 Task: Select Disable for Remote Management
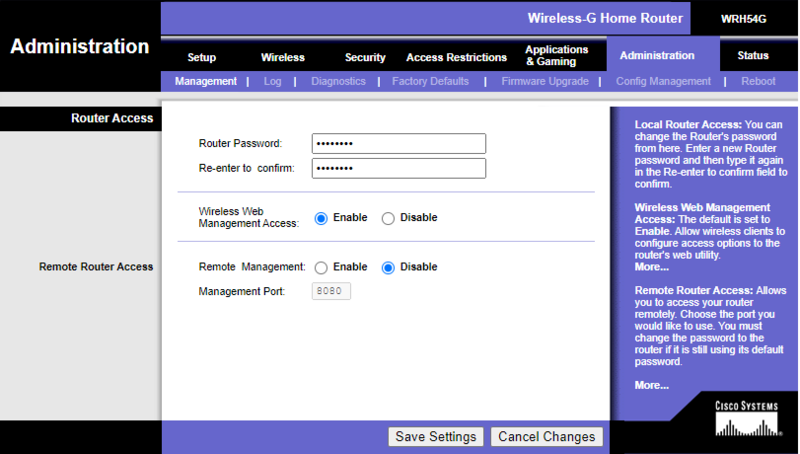click(388, 268)
